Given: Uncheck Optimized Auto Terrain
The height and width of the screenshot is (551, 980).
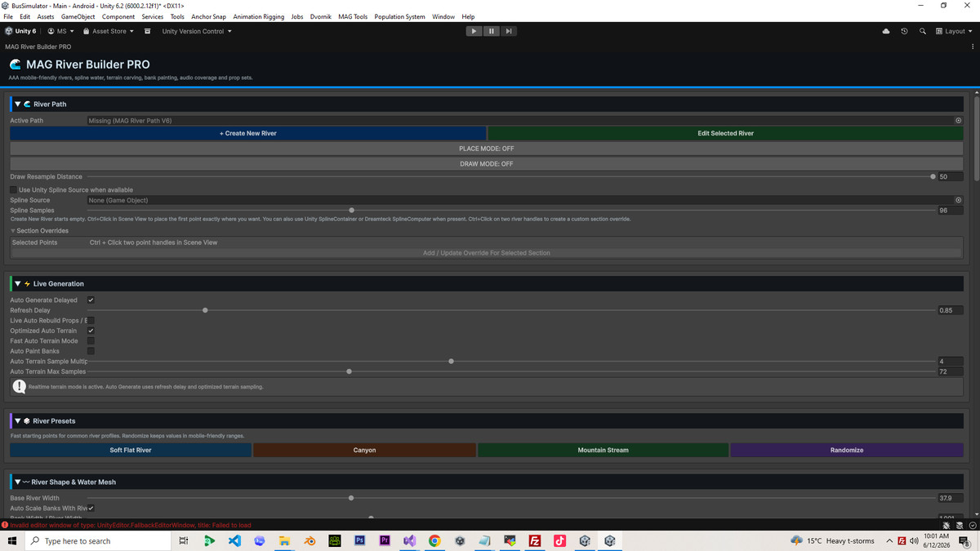Looking at the screenshot, I should click(x=91, y=331).
